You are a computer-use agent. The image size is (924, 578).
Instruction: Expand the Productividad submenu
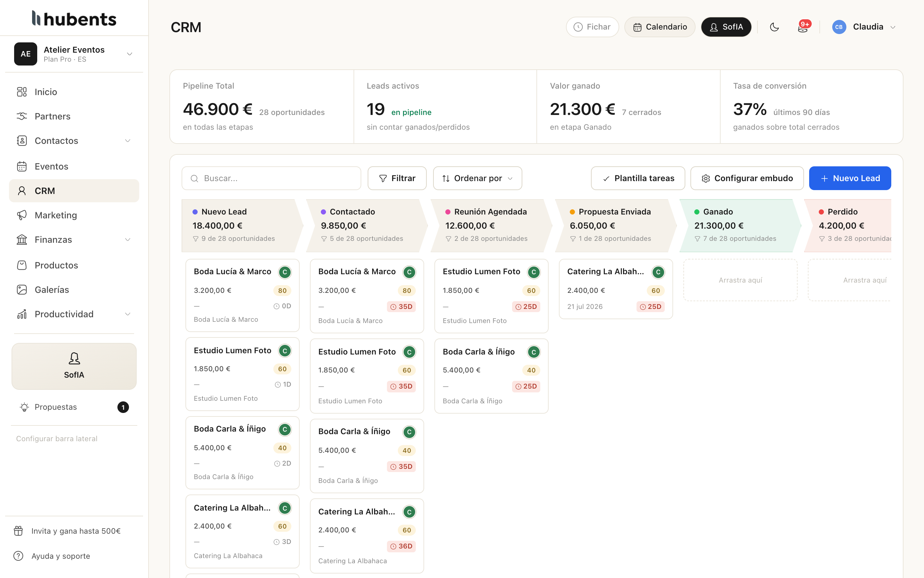(127, 314)
